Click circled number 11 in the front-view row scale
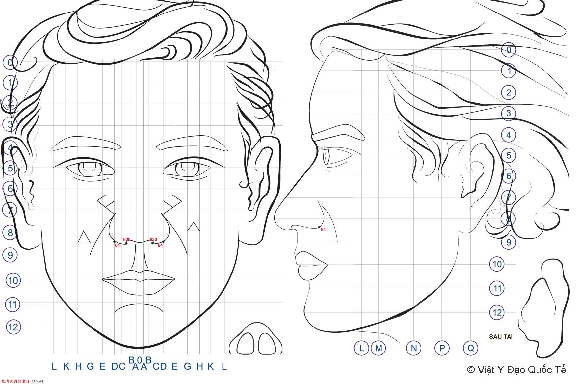576x392 pixels. tap(13, 304)
